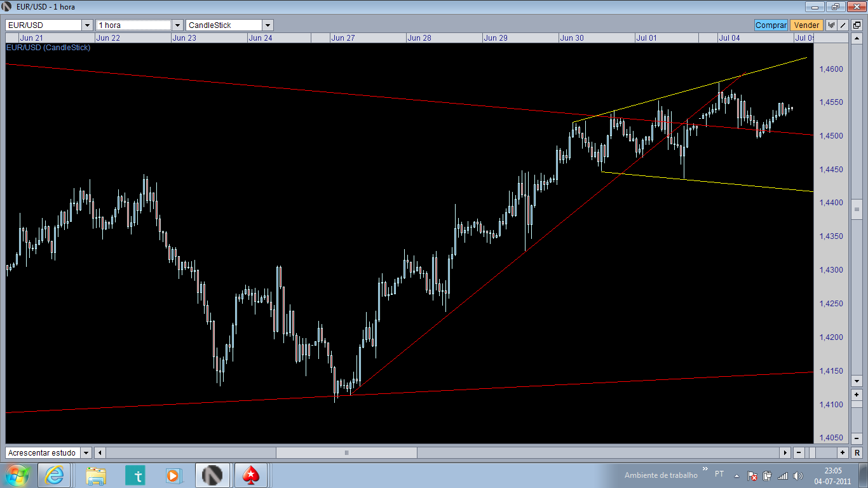
Task: Click the Comprar (buy) button
Action: coord(771,25)
